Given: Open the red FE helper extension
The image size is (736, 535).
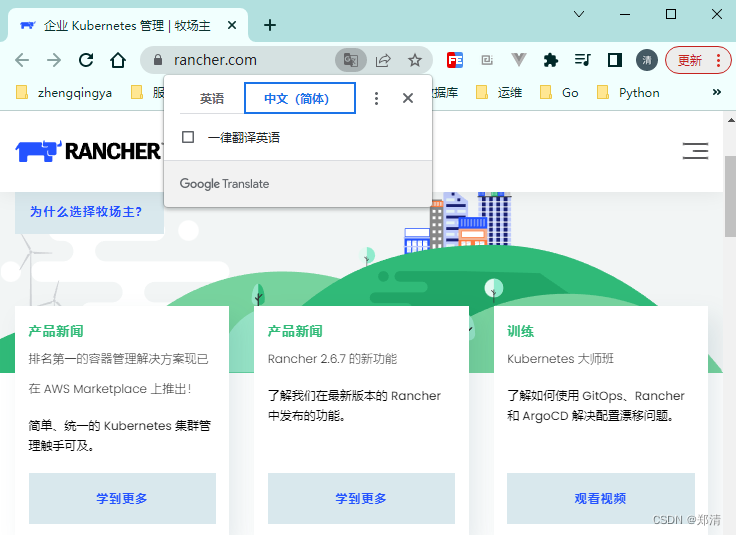Looking at the screenshot, I should click(x=455, y=60).
